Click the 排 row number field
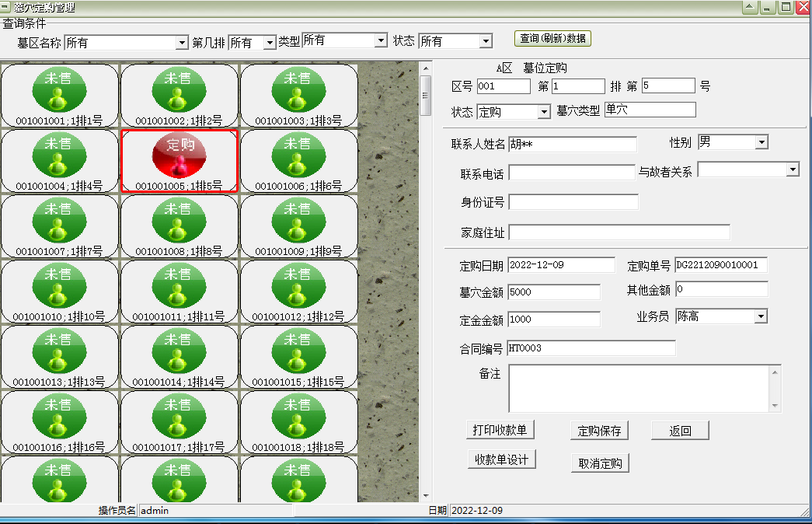812x524 pixels. 578,86
